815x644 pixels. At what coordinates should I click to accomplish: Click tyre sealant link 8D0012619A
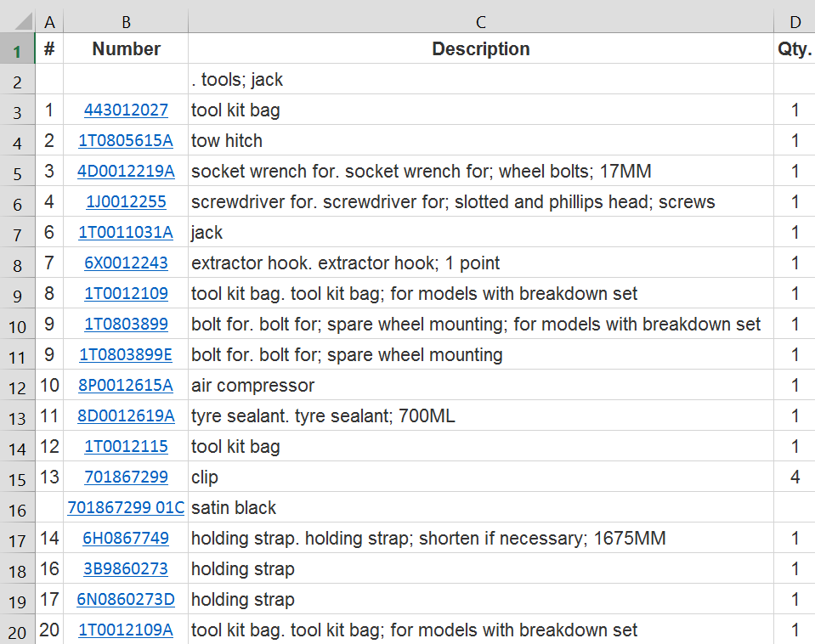pos(126,416)
